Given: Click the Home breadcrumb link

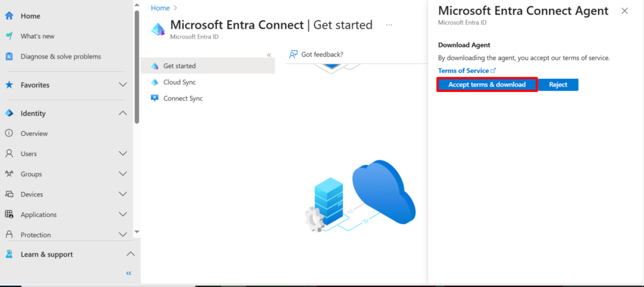Looking at the screenshot, I should click(x=160, y=8).
